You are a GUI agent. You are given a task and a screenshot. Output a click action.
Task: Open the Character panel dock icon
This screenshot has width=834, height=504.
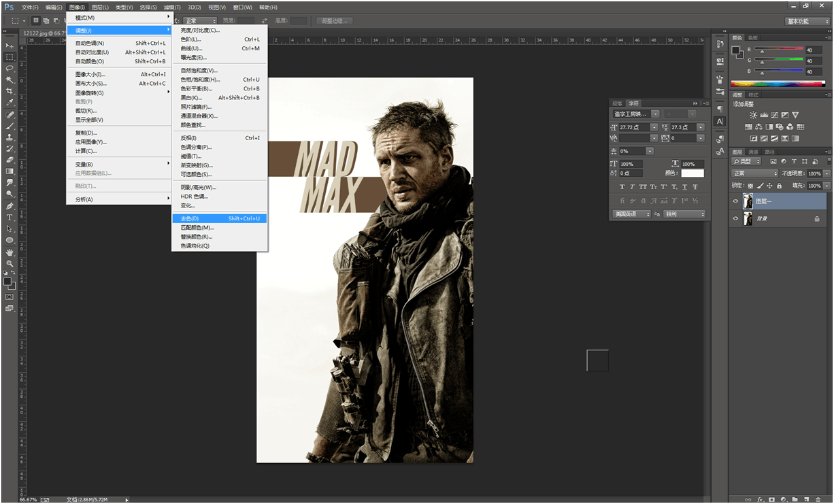click(720, 121)
